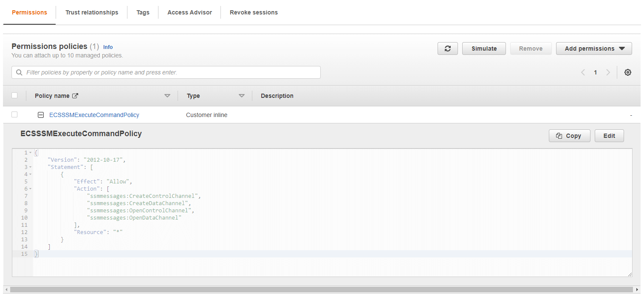Select the checkbox for ECSSSMExecuteCommandPolicy
644x297 pixels.
pyautogui.click(x=14, y=114)
